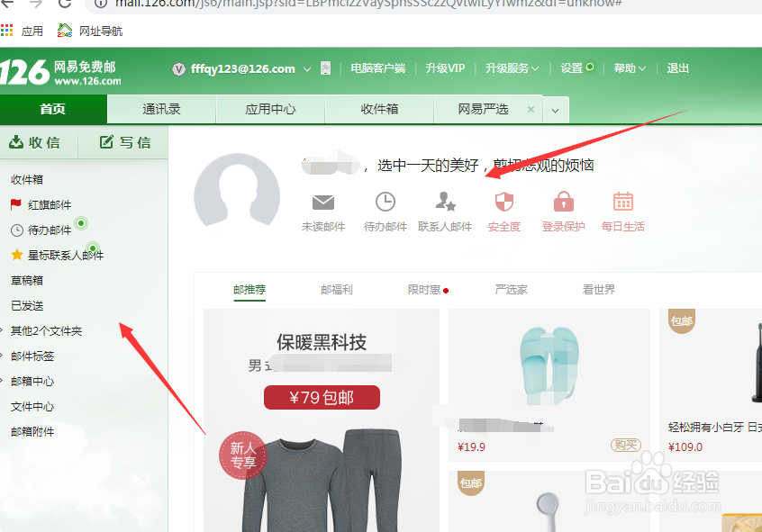Click the VIP badge icon before email address
The width and height of the screenshot is (762, 532).
tap(178, 69)
